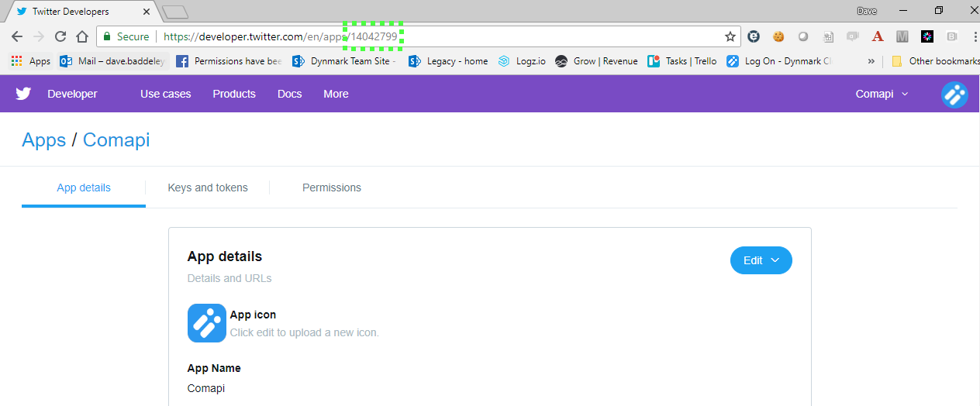This screenshot has height=406, width=980.
Task: Click the gray speech-bubble camera extension icon
Action: click(x=853, y=36)
